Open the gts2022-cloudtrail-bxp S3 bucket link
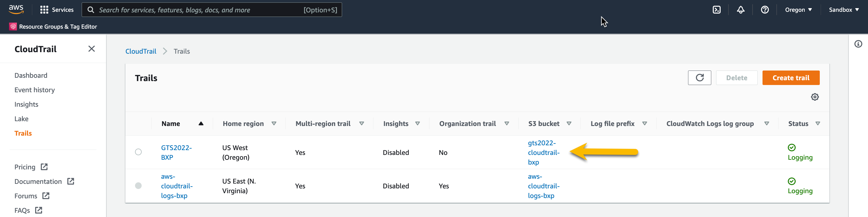 point(543,152)
